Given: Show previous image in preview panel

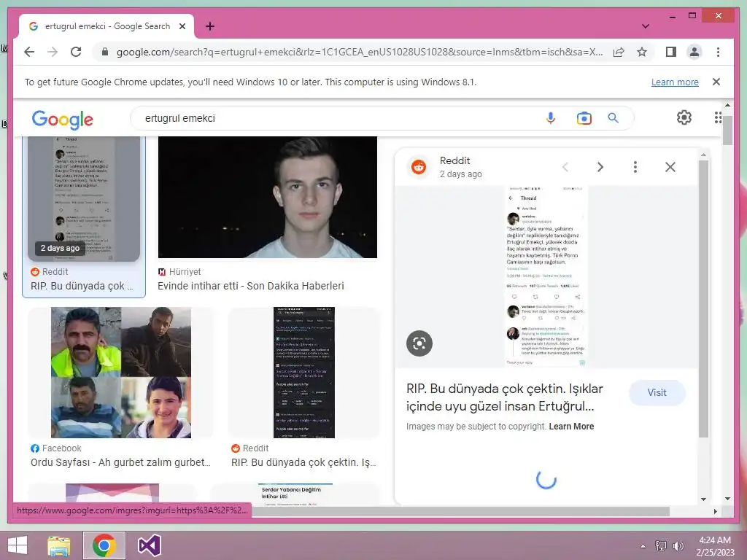Looking at the screenshot, I should click(x=565, y=167).
